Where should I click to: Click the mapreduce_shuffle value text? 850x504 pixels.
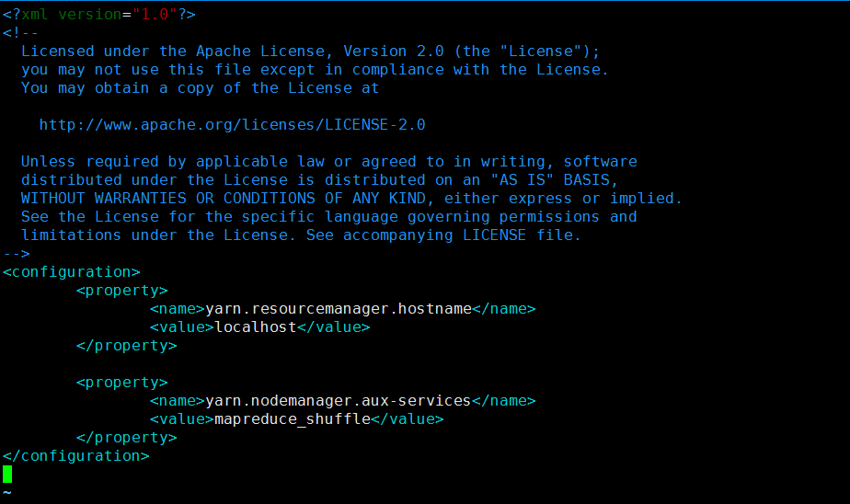292,418
